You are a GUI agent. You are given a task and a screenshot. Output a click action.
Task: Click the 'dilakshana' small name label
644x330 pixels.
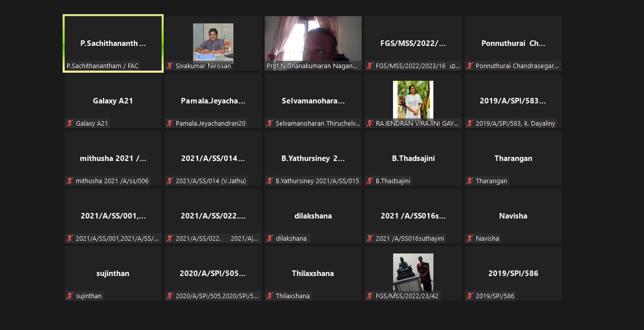click(x=291, y=239)
